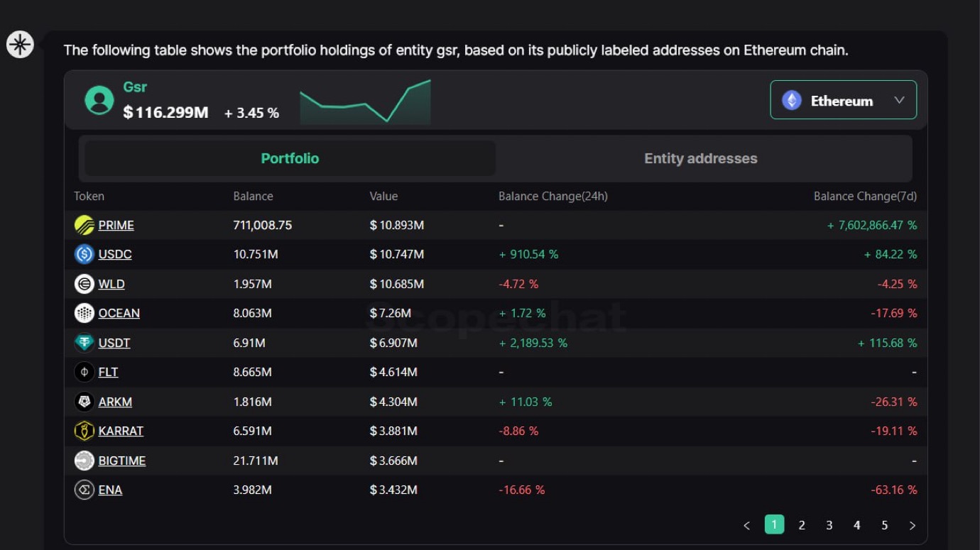Click the ARKM token icon
Screen dimensions: 980x550
pos(85,402)
